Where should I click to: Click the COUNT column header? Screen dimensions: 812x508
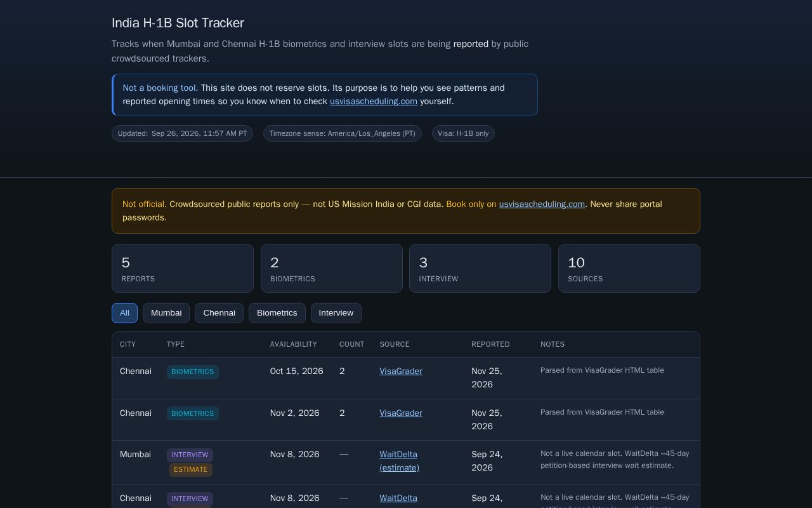[352, 344]
